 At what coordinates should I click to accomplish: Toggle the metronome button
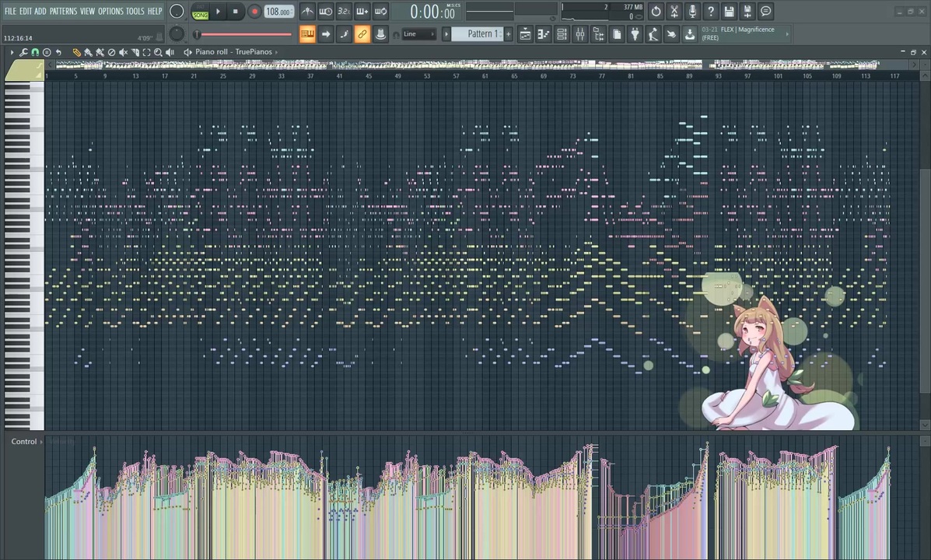pyautogui.click(x=307, y=12)
